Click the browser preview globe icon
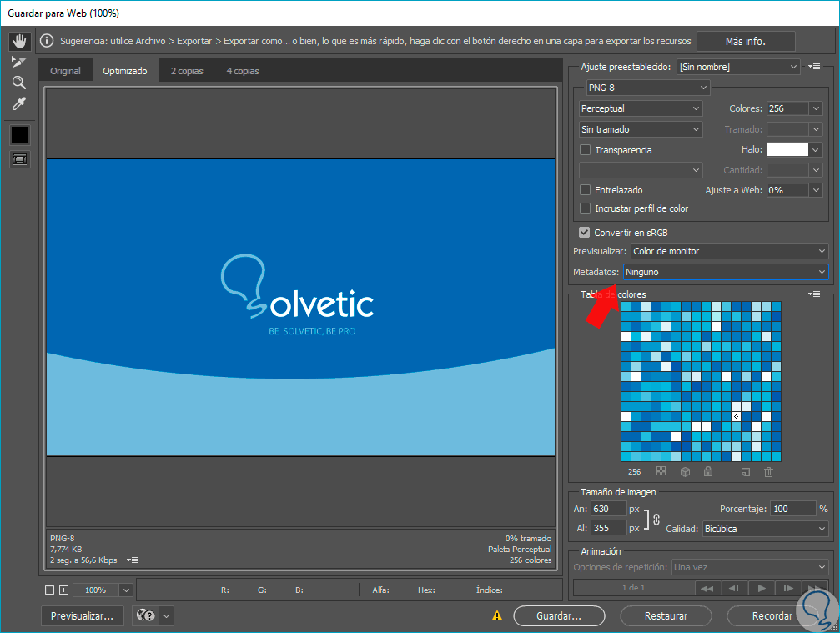Viewport: 840px width, 633px height. point(145,615)
